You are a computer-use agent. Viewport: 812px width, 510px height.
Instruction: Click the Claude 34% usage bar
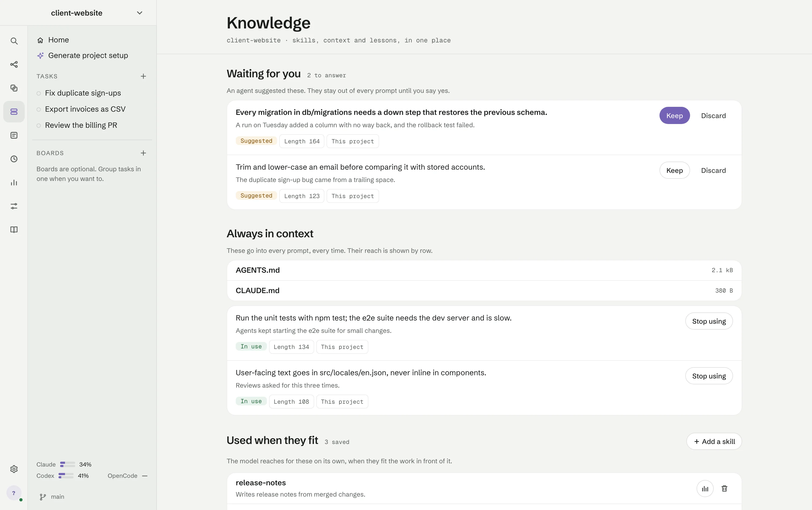(x=67, y=464)
